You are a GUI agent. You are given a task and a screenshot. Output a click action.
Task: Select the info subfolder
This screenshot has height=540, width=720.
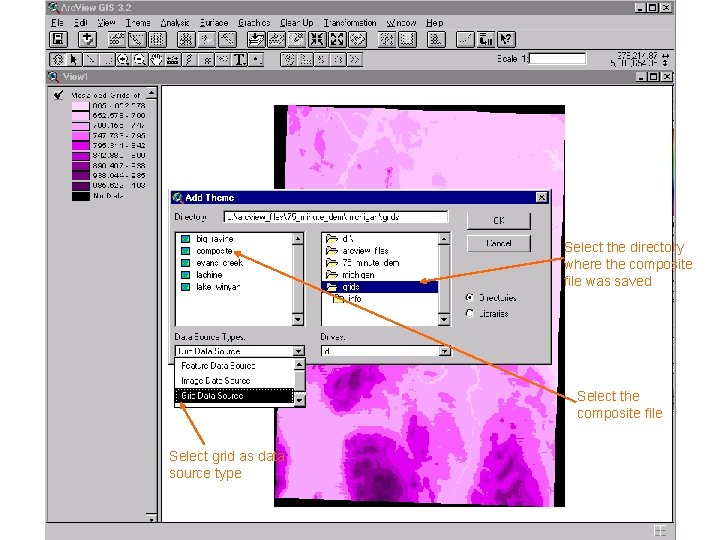coord(347,298)
